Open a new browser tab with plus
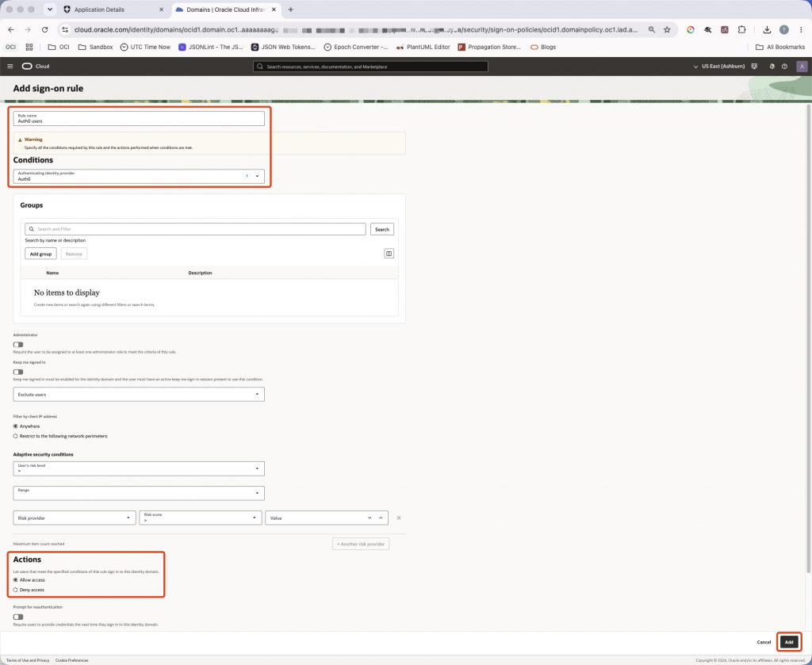 click(290, 10)
